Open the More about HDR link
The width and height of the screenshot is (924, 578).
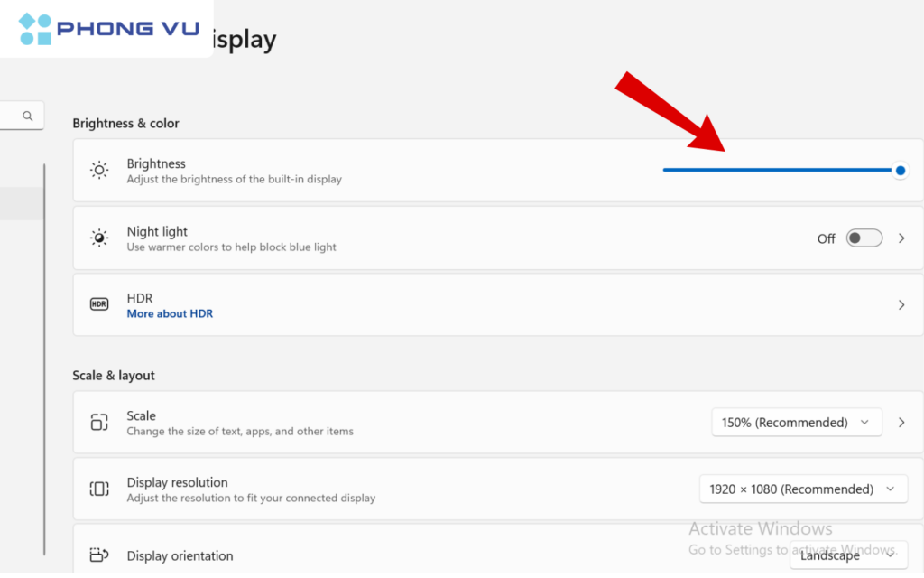pos(170,313)
